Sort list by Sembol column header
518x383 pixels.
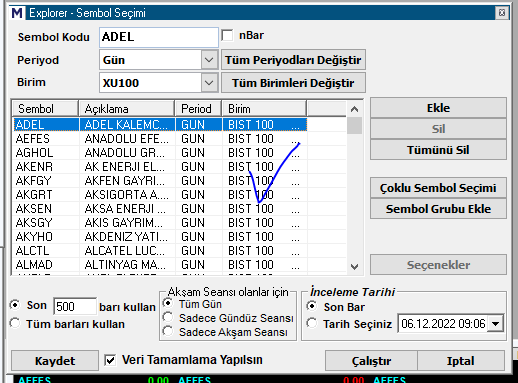pos(45,109)
